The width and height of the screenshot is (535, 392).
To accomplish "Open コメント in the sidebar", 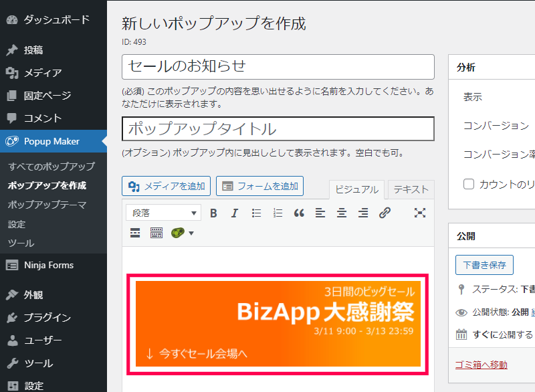I will pos(53,118).
